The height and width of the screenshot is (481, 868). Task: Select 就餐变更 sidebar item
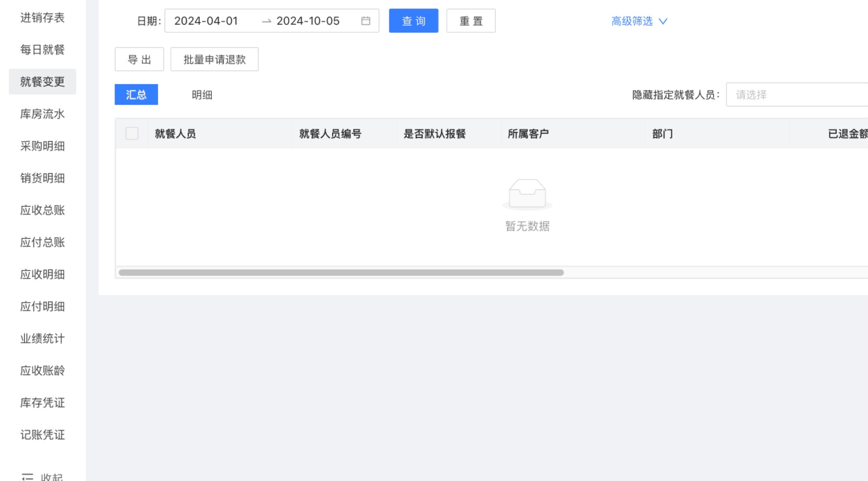point(42,82)
